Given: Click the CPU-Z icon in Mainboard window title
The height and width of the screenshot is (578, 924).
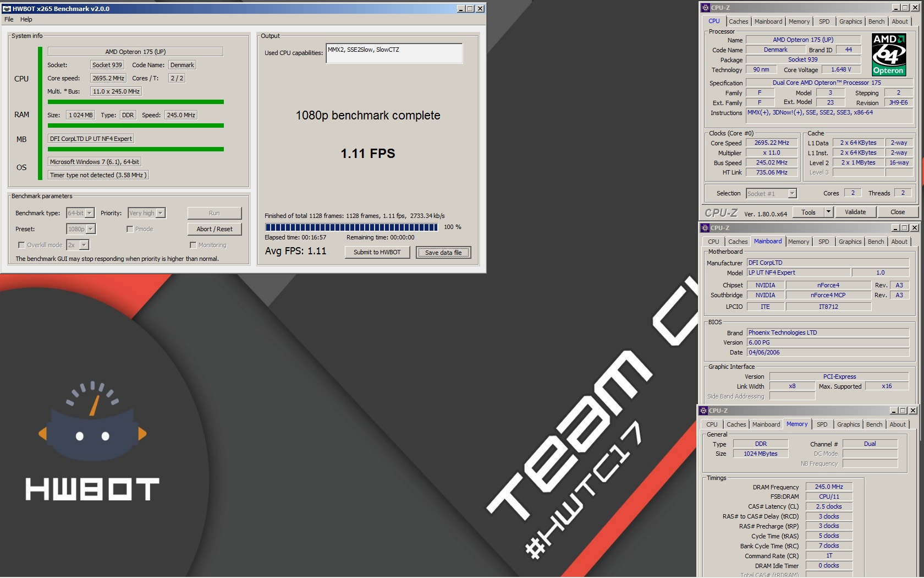Looking at the screenshot, I should point(705,228).
